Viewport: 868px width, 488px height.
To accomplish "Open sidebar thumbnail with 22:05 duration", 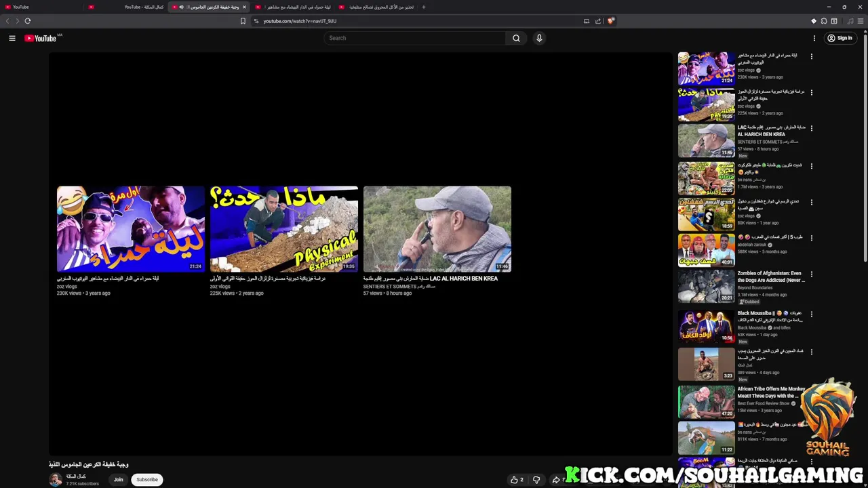I will click(707, 178).
